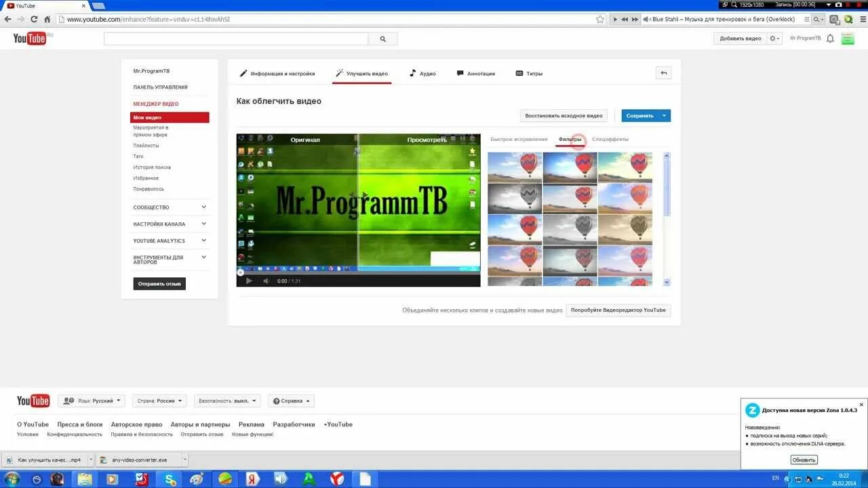Open Панель управления in sidebar
Screen dimensions: 868x488
pyautogui.click(x=160, y=87)
